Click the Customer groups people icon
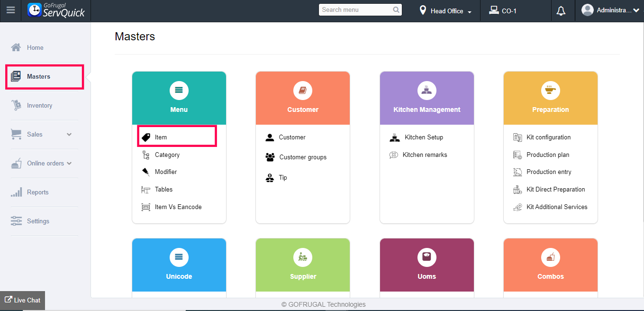644x311 pixels. pyautogui.click(x=270, y=157)
